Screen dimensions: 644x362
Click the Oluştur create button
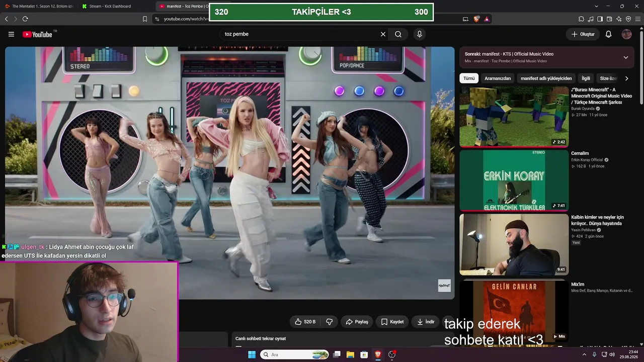pos(583,34)
